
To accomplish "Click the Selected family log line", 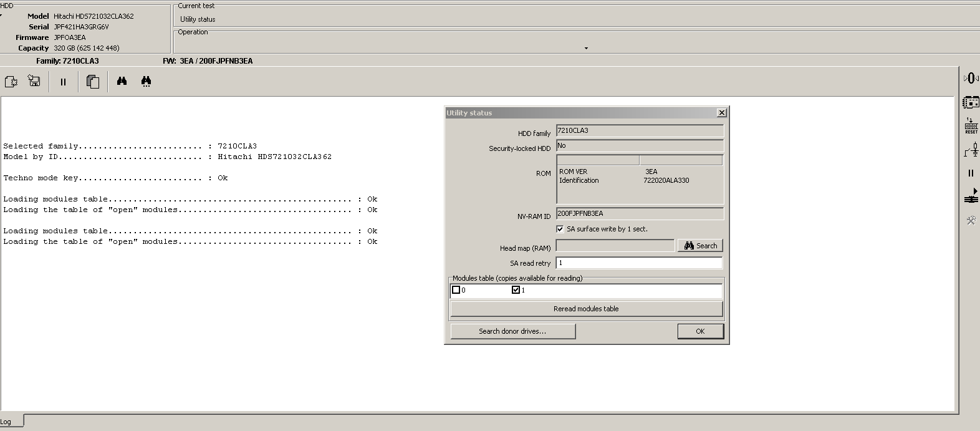I will pos(130,146).
